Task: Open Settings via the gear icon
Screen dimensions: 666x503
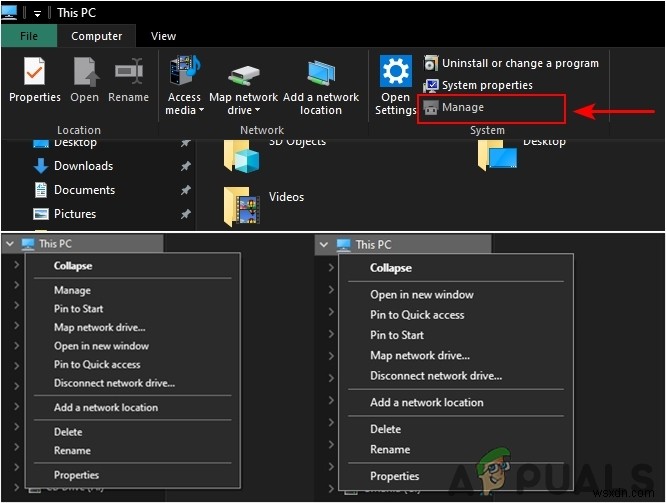Action: [395, 71]
